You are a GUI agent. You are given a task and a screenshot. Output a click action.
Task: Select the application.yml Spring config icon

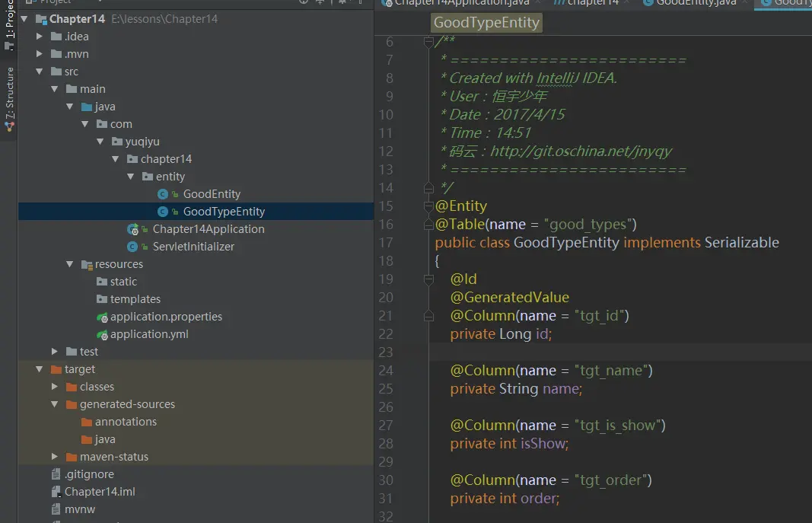click(102, 334)
